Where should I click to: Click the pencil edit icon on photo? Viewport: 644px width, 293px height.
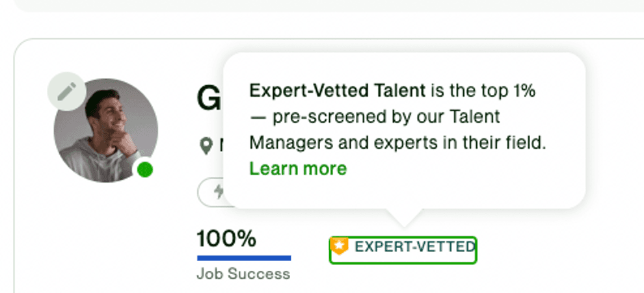pos(67,92)
